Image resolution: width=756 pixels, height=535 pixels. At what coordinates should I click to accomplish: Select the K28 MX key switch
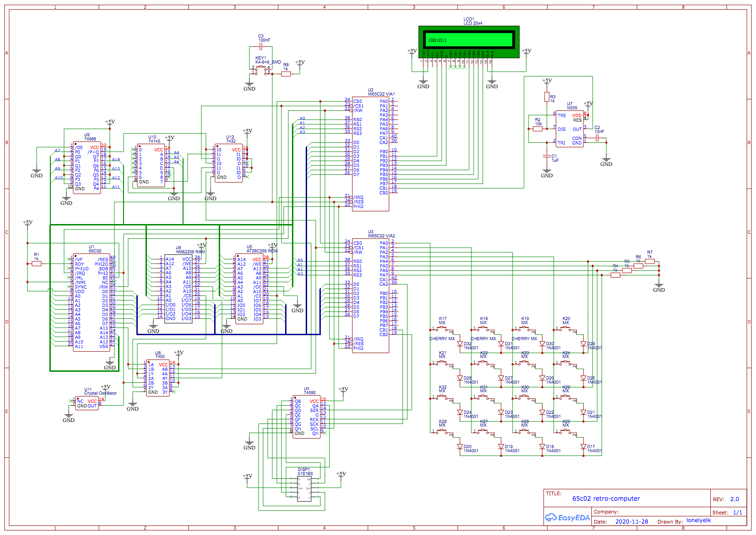[442, 432]
